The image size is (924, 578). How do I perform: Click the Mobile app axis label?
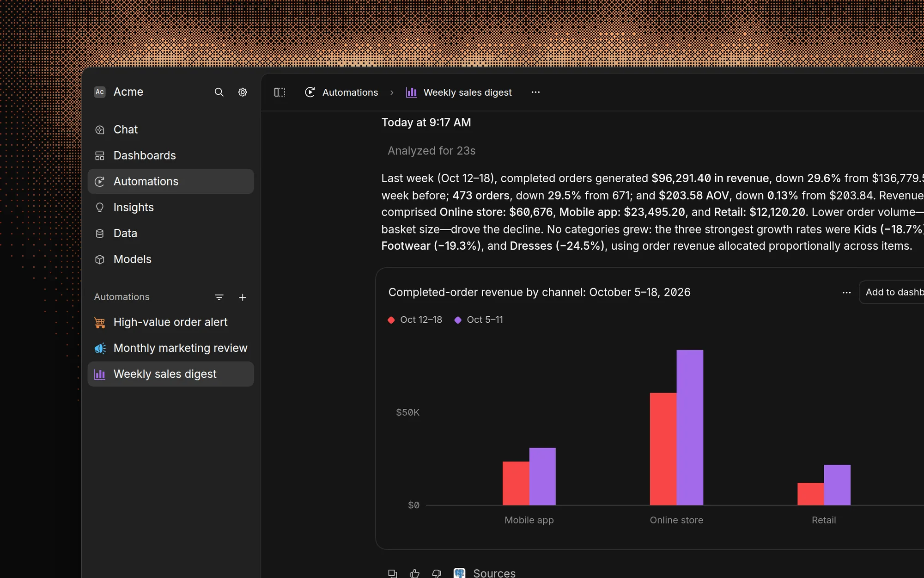529,520
